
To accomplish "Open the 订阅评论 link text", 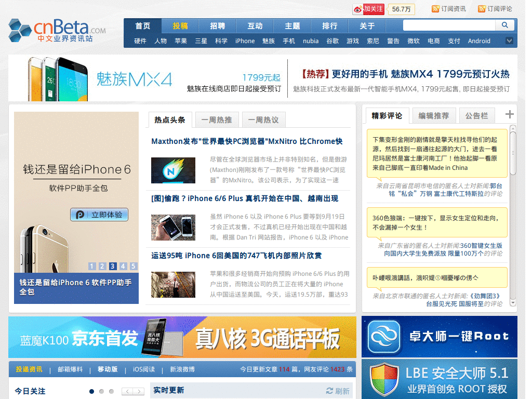I will tap(500, 9).
